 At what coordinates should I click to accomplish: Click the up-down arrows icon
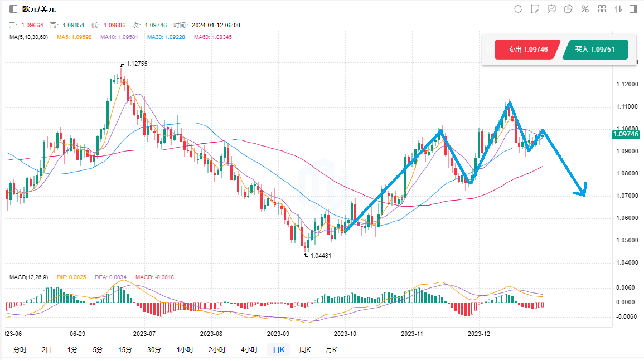tap(618, 9)
